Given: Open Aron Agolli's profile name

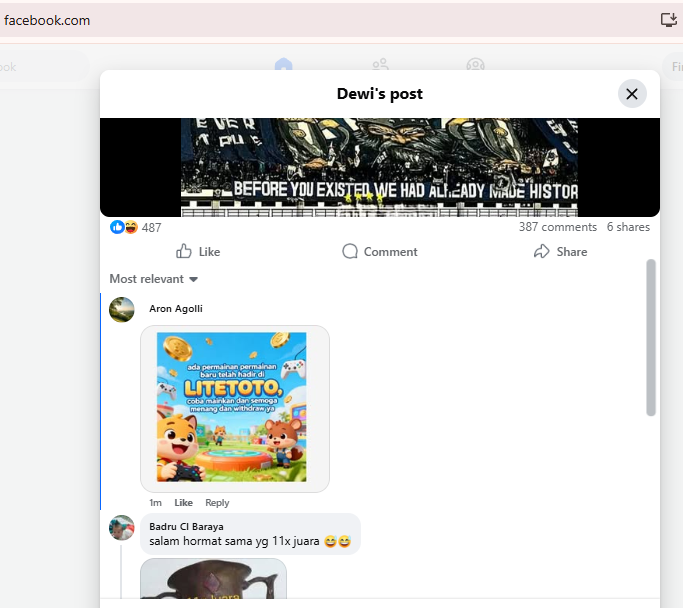Looking at the screenshot, I should coord(176,308).
